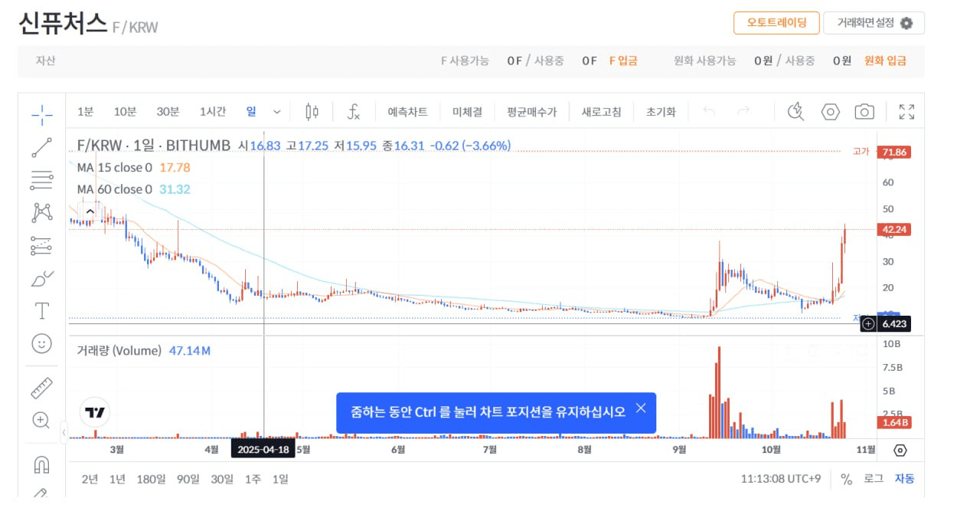Click the undo arrow in toolbar
Screen dimensions: 980x508
click(x=709, y=112)
